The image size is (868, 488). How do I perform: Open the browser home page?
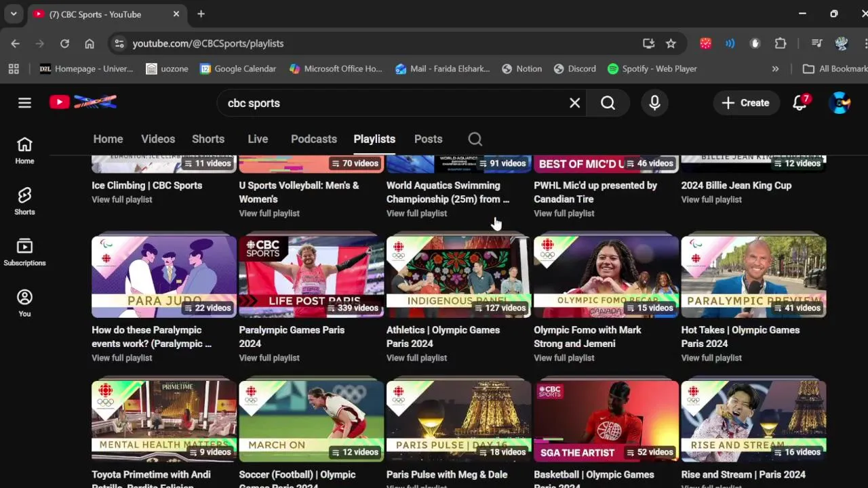[x=90, y=43]
